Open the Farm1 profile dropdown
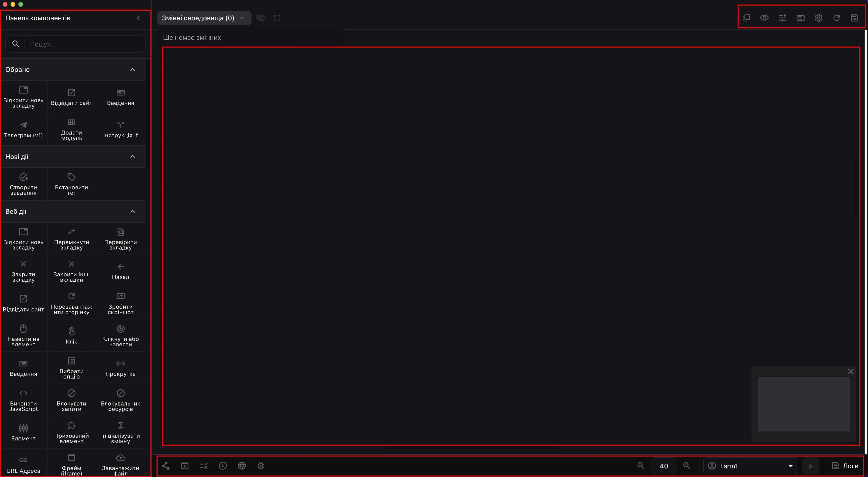 pyautogui.click(x=751, y=466)
